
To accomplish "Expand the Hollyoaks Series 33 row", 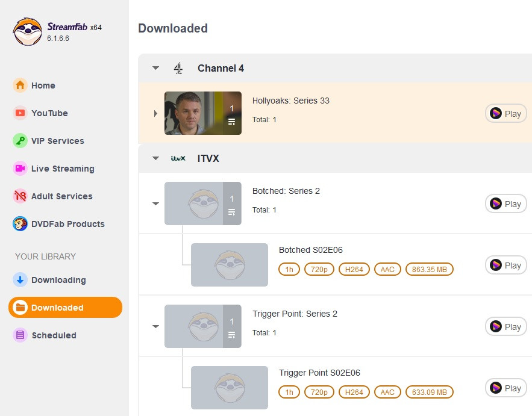I will tap(155, 113).
